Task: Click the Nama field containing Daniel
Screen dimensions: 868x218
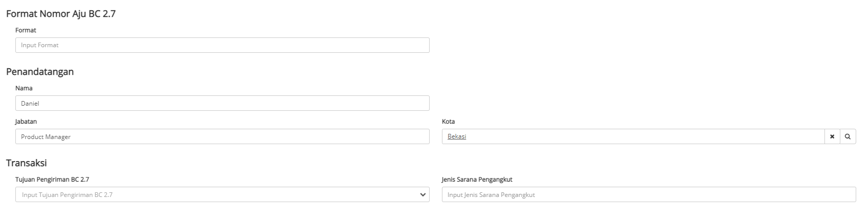Action: (222, 103)
